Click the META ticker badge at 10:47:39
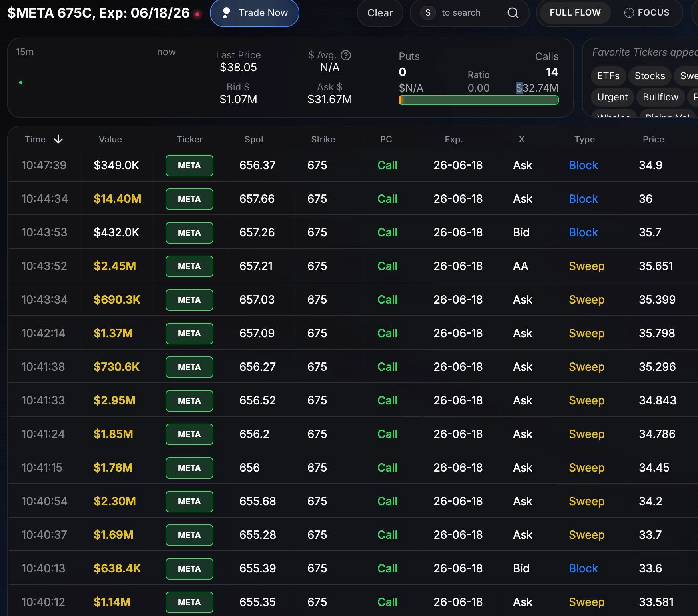 click(x=189, y=165)
